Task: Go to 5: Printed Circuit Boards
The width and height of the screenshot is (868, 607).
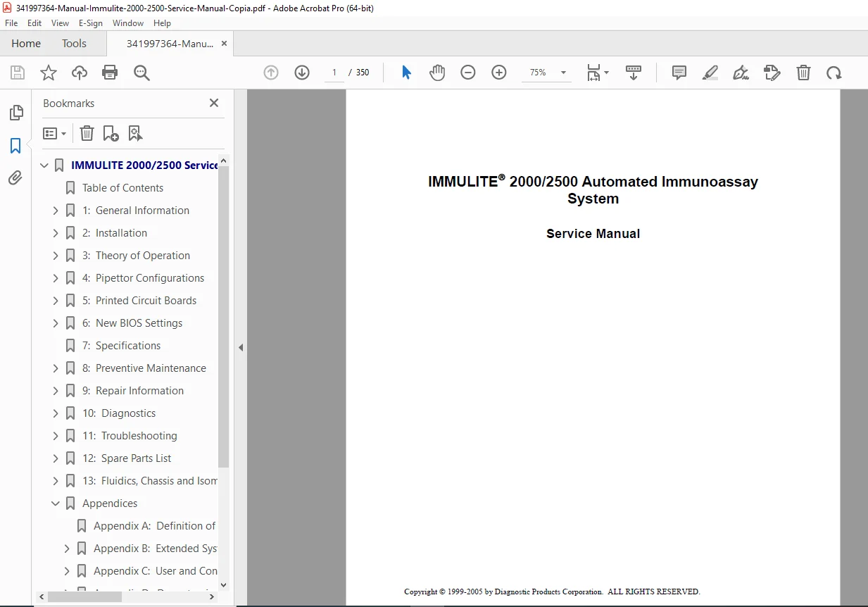Action: 139,301
